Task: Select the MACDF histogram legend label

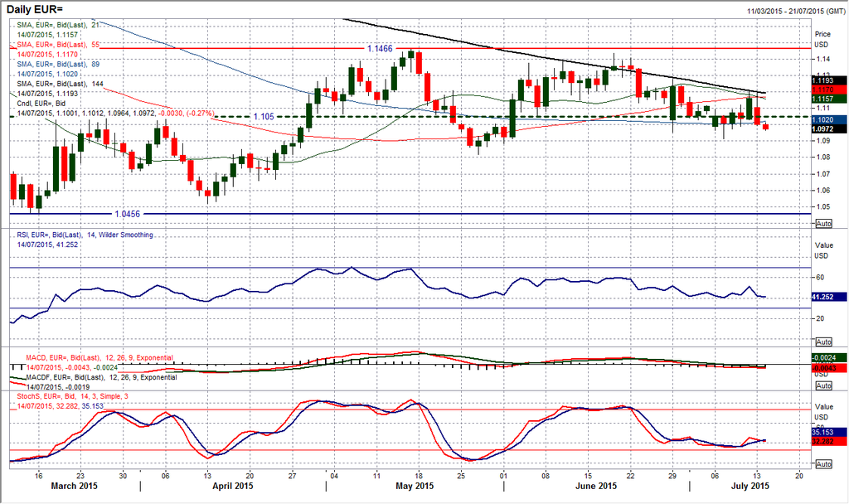Action: pyautogui.click(x=101, y=377)
